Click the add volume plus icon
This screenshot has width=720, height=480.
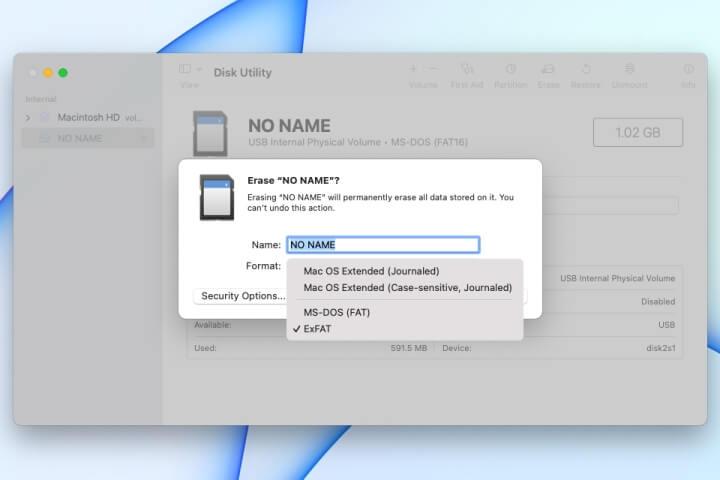[x=413, y=69]
